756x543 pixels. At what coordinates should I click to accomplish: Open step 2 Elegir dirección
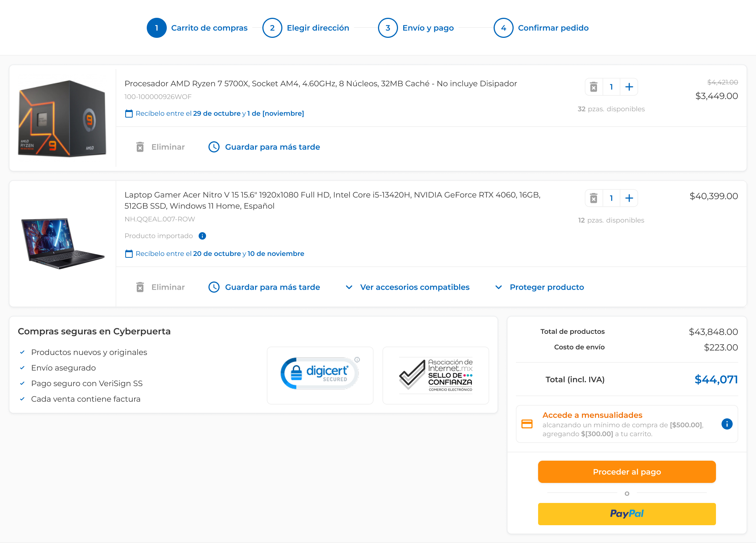[318, 27]
